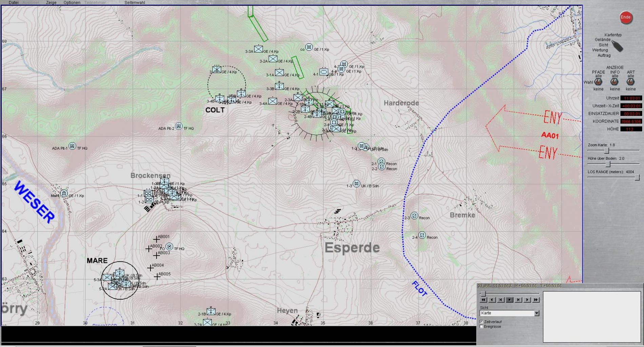Toggle the PFADE display knob
Image resolution: width=644 pixels, height=347 pixels.
click(x=599, y=82)
